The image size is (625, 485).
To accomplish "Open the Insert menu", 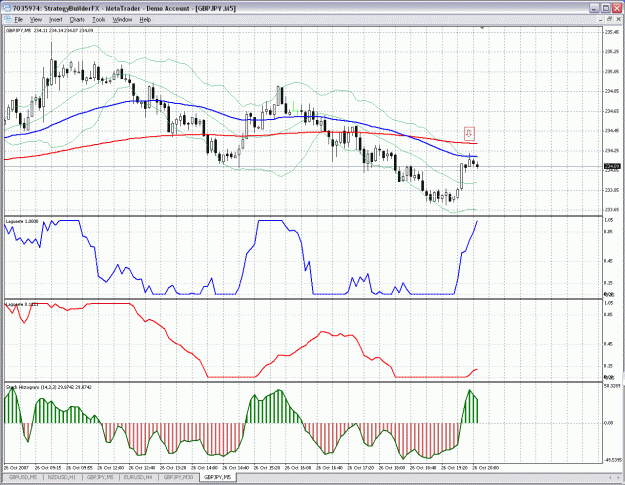I will [x=55, y=20].
